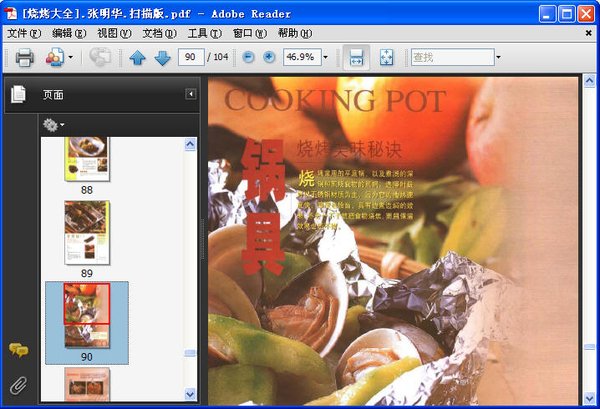
Task: Zoom in with the plus button
Action: (269, 57)
